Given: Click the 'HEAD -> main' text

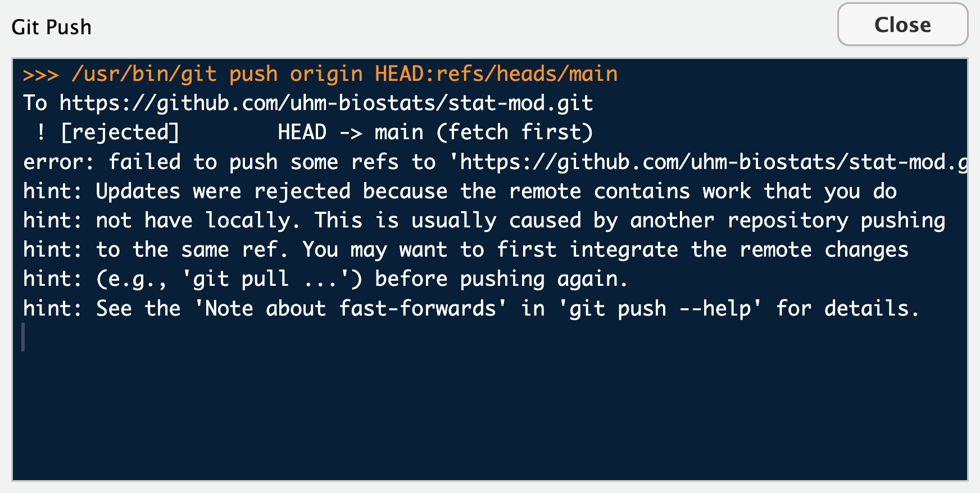Looking at the screenshot, I should click(351, 133).
